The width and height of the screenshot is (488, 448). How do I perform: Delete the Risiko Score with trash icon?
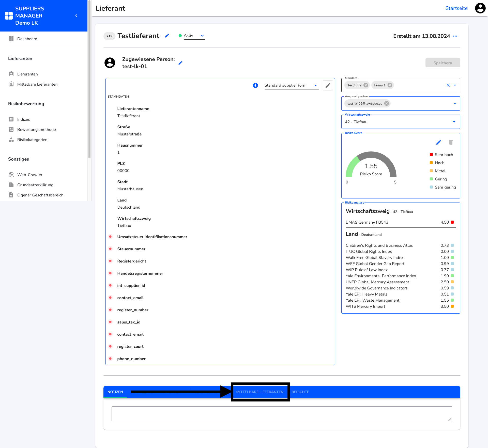(451, 142)
